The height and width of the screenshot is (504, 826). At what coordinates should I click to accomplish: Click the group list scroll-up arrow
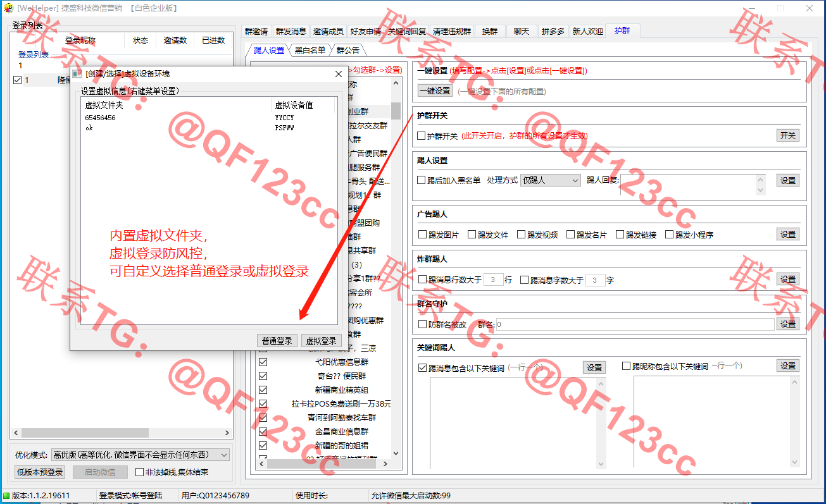pos(396,83)
